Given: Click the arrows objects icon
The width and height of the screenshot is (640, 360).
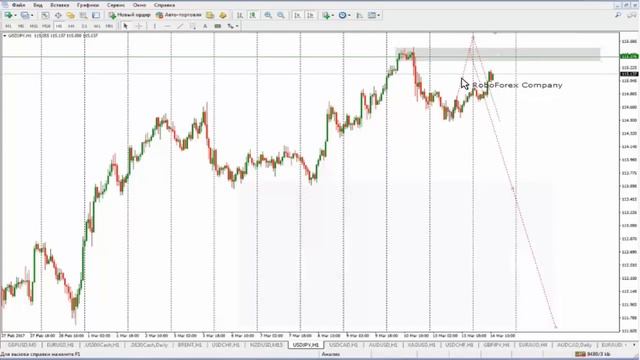Looking at the screenshot, I should 231,26.
